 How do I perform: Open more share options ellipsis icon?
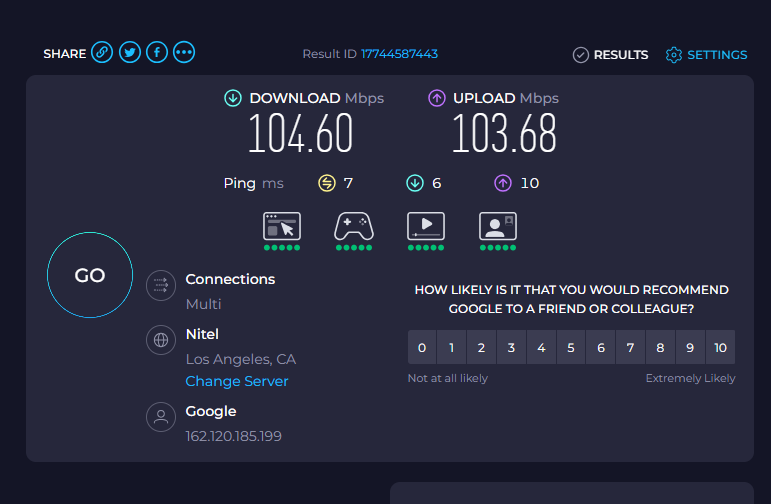click(184, 52)
